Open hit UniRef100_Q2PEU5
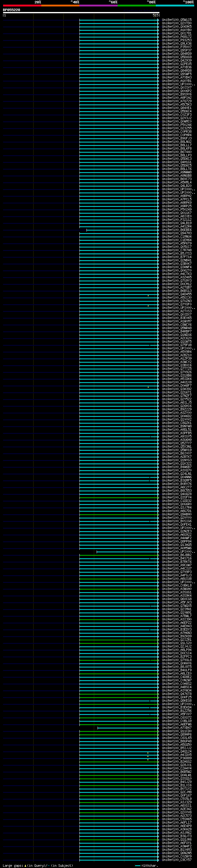The width and height of the screenshot is (197, 868). [177, 64]
